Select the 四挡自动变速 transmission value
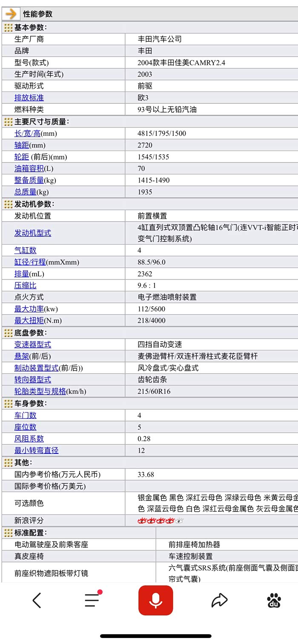 [160, 345]
